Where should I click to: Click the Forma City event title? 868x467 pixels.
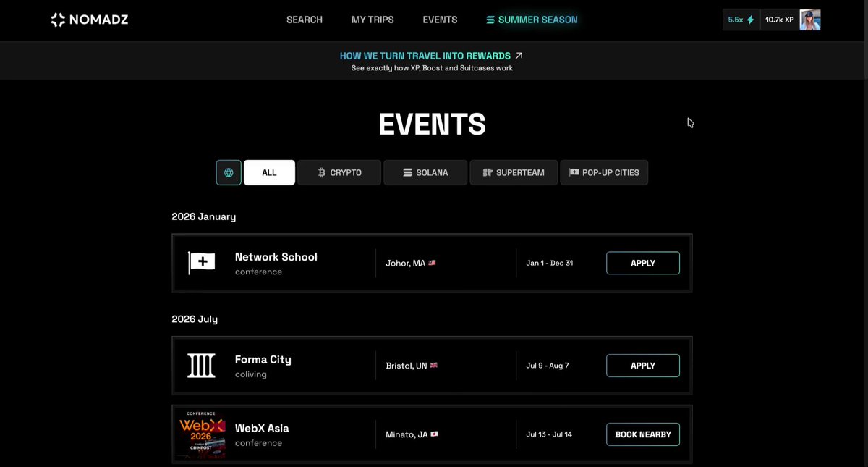pyautogui.click(x=263, y=360)
